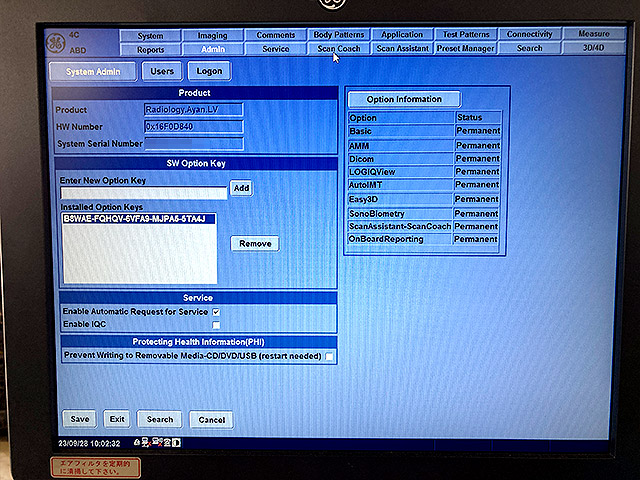Click the AutoIMT option row

click(x=424, y=185)
